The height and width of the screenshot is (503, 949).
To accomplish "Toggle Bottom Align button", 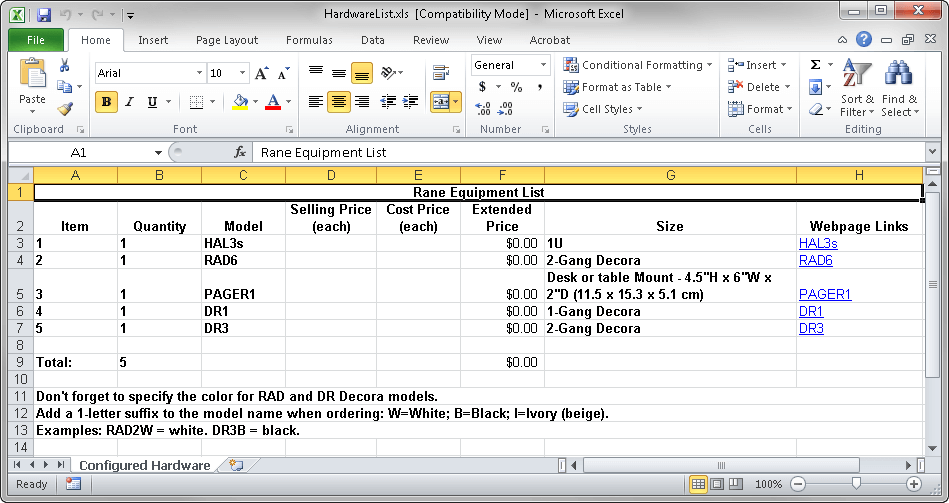I will click(x=362, y=73).
